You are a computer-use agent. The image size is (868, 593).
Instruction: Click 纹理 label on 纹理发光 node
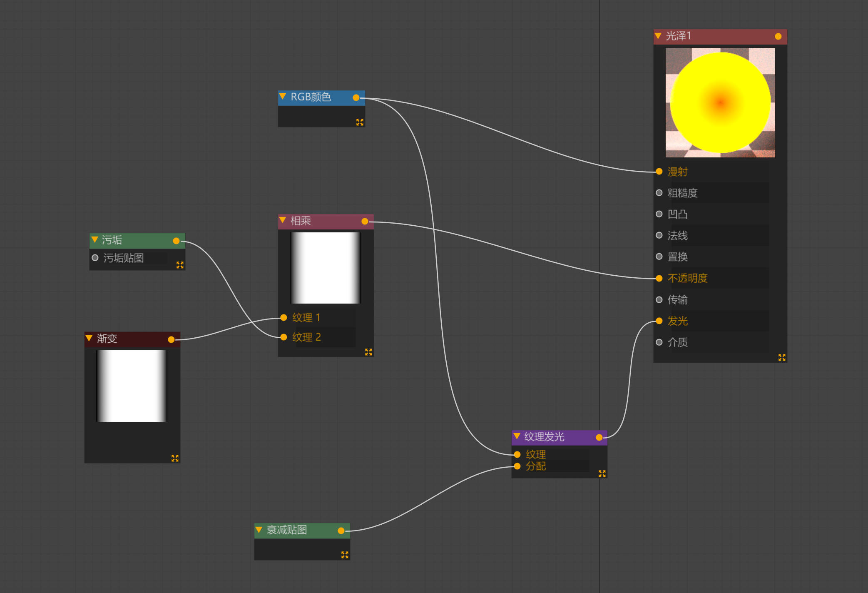(x=536, y=454)
